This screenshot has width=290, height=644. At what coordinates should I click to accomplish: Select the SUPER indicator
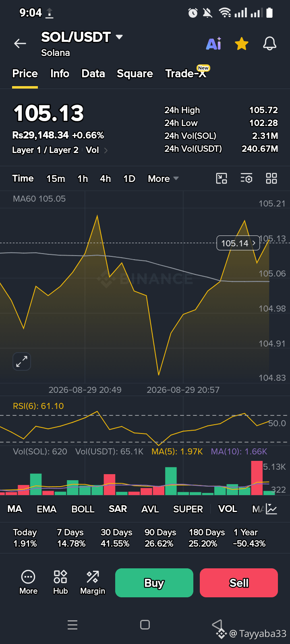pos(188,509)
